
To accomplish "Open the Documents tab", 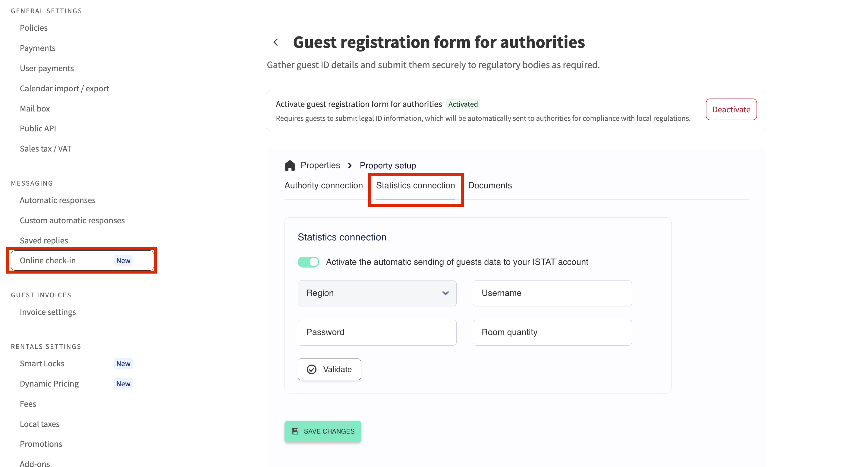I will click(489, 185).
